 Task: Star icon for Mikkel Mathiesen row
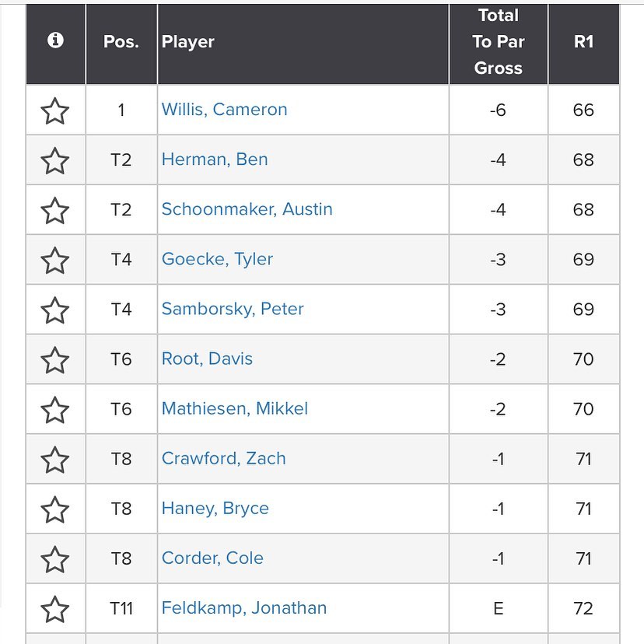tap(55, 409)
